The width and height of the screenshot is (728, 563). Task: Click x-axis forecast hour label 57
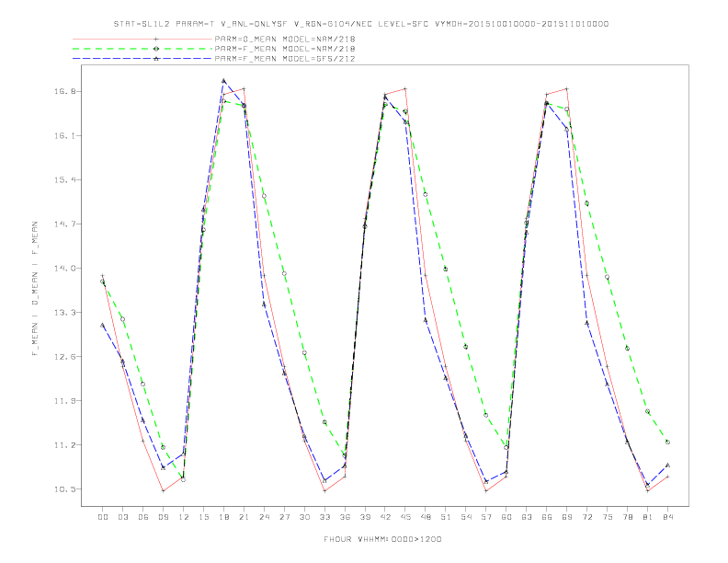[486, 517]
